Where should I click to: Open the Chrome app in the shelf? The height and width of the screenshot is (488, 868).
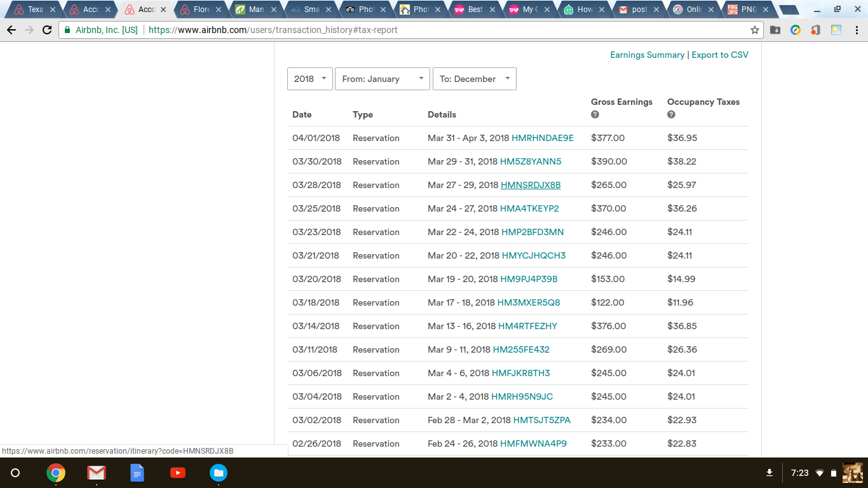(x=56, y=473)
